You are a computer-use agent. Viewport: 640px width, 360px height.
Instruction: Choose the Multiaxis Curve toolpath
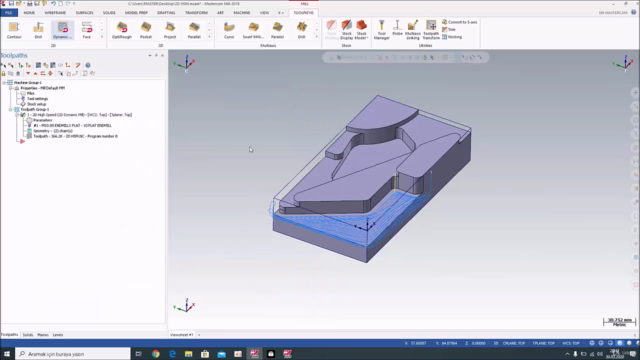click(x=229, y=30)
